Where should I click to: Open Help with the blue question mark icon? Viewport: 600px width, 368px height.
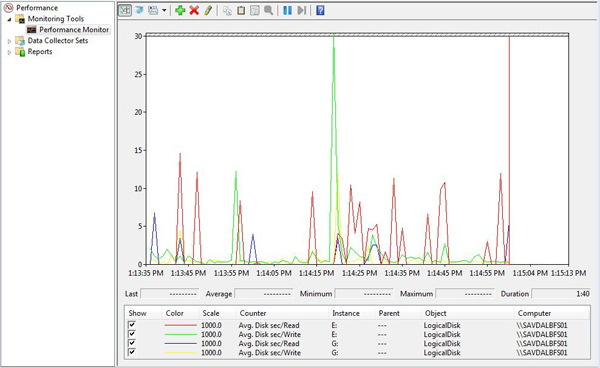[320, 10]
